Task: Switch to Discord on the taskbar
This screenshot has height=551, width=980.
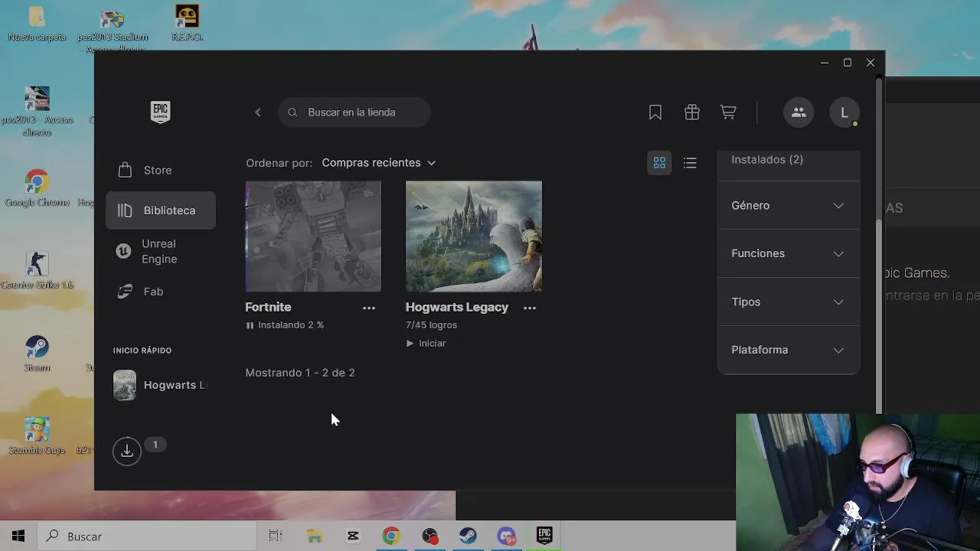Action: pos(506,536)
